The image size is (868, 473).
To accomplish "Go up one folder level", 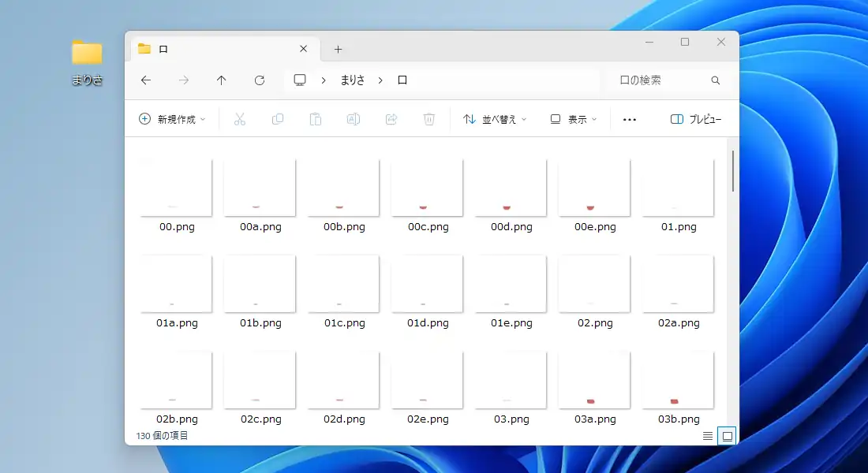I will click(x=222, y=80).
